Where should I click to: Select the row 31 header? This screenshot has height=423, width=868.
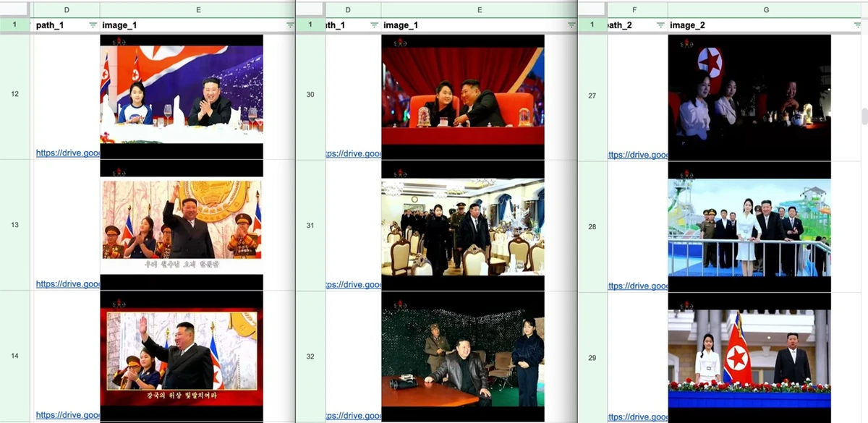pos(310,226)
